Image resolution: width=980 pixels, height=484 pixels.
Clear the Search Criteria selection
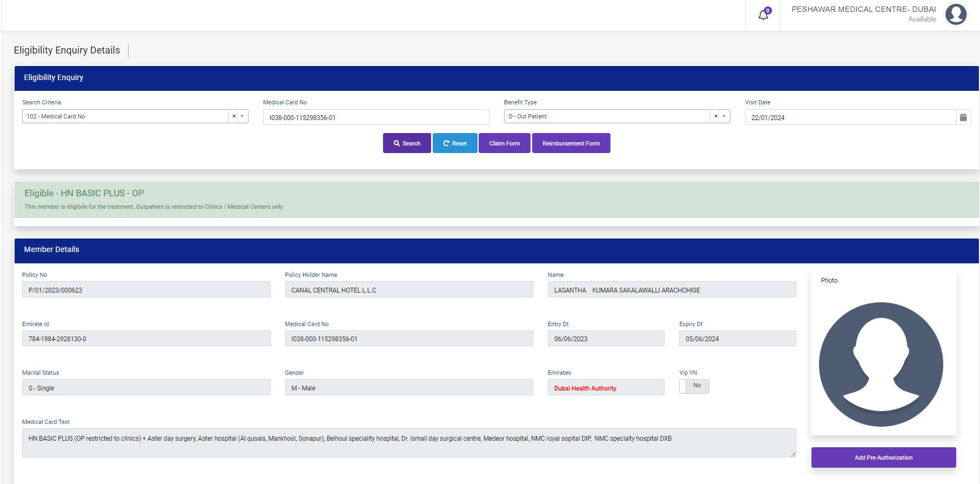(x=234, y=116)
